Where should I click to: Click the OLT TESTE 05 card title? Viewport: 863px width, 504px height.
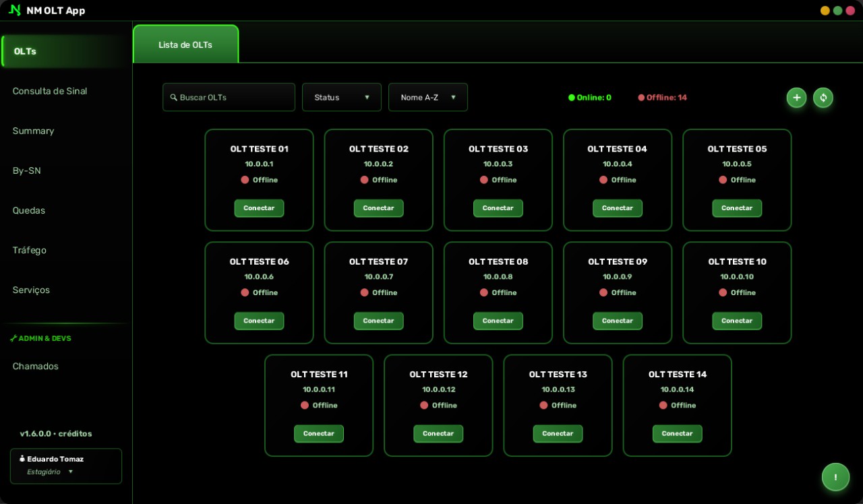pyautogui.click(x=737, y=149)
